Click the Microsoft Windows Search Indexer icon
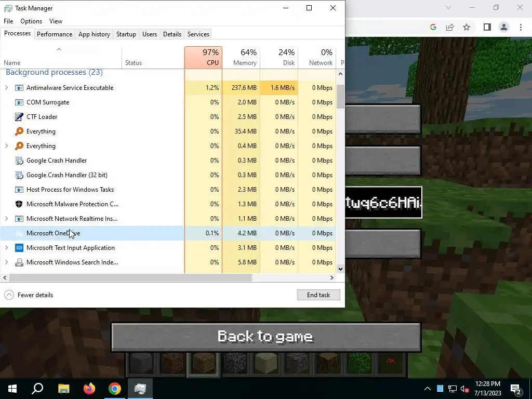The image size is (532, 399). [19, 262]
